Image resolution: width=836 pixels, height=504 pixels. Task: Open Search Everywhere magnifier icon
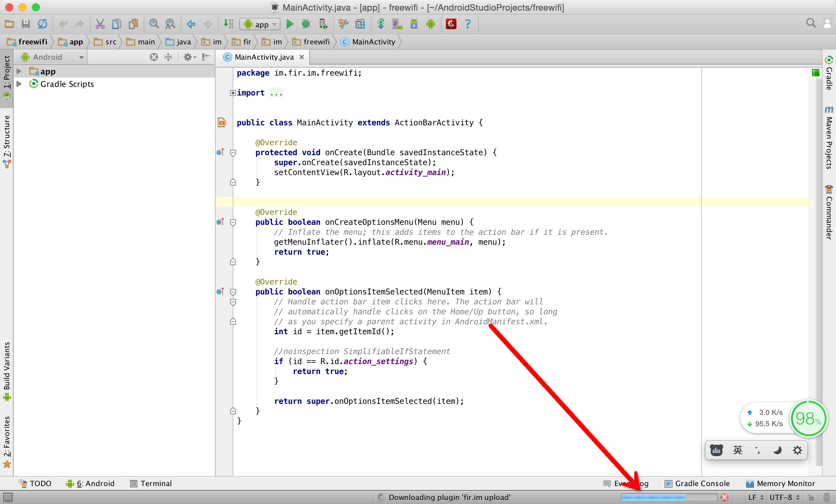(x=810, y=24)
